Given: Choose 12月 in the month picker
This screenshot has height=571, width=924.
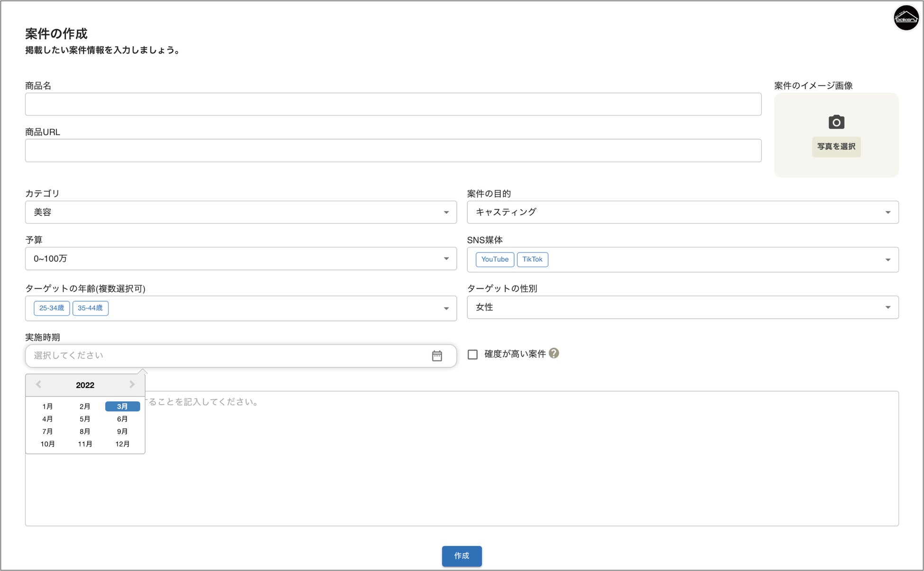Looking at the screenshot, I should (122, 444).
